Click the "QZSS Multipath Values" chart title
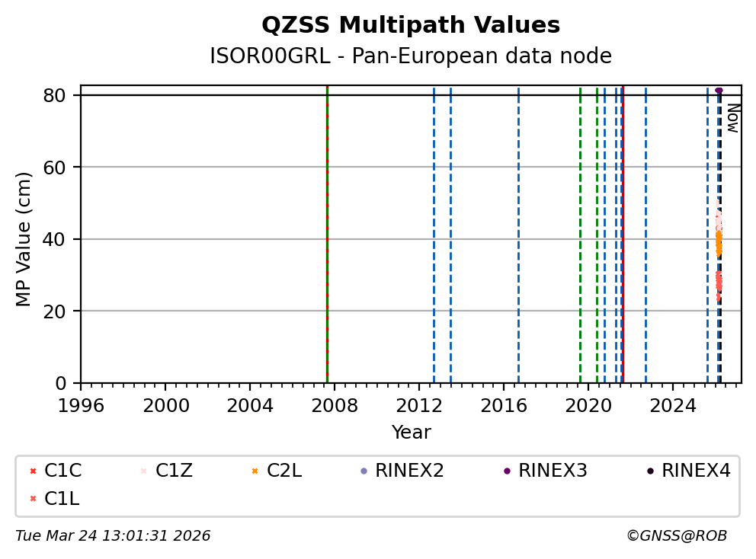The height and width of the screenshot is (559, 756). pyautogui.click(x=411, y=25)
